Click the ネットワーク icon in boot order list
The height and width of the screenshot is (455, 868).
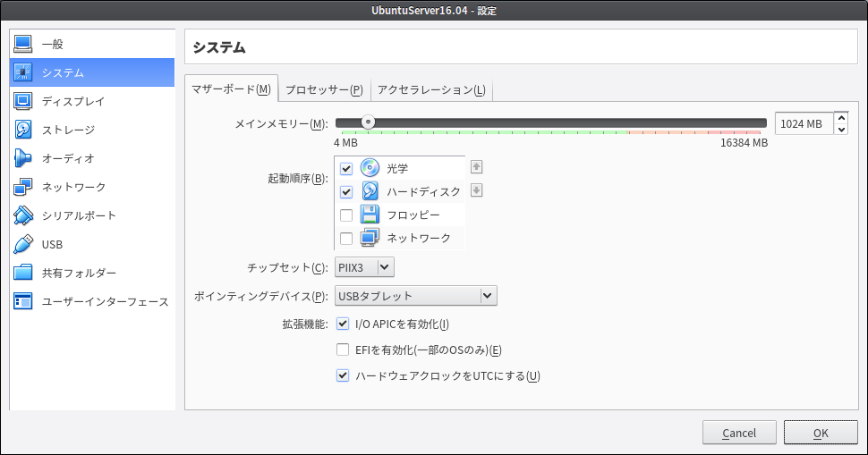coord(370,238)
